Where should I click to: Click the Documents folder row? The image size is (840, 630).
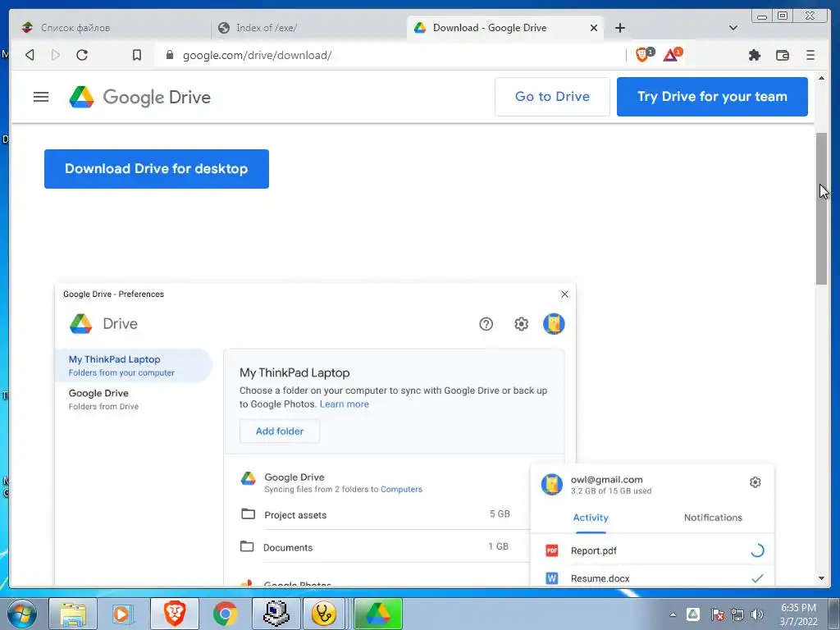[x=376, y=547]
